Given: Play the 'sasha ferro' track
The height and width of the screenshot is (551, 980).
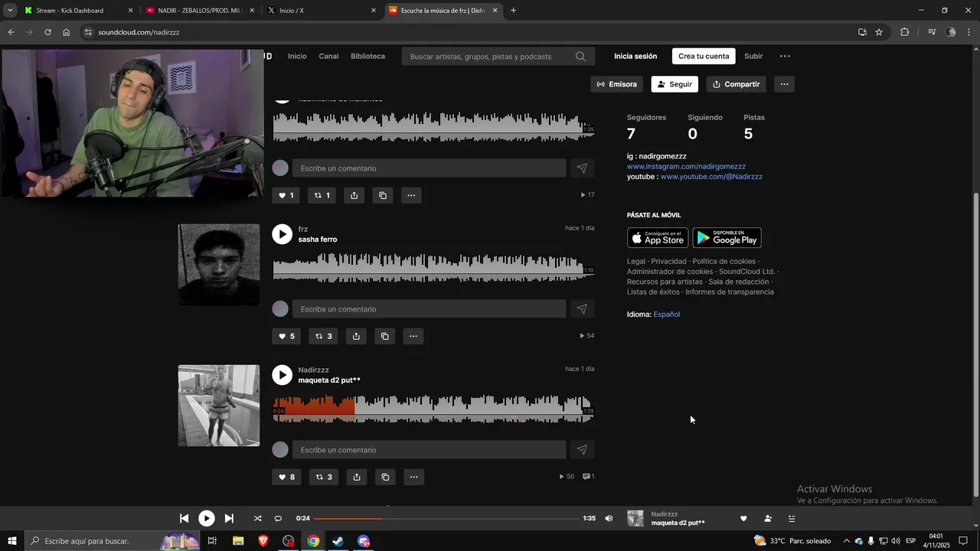Looking at the screenshot, I should click(283, 234).
